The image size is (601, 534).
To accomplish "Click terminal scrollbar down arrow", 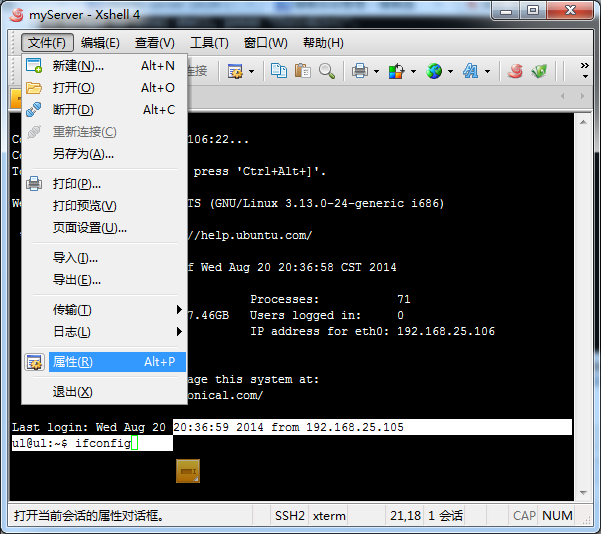I will [583, 493].
